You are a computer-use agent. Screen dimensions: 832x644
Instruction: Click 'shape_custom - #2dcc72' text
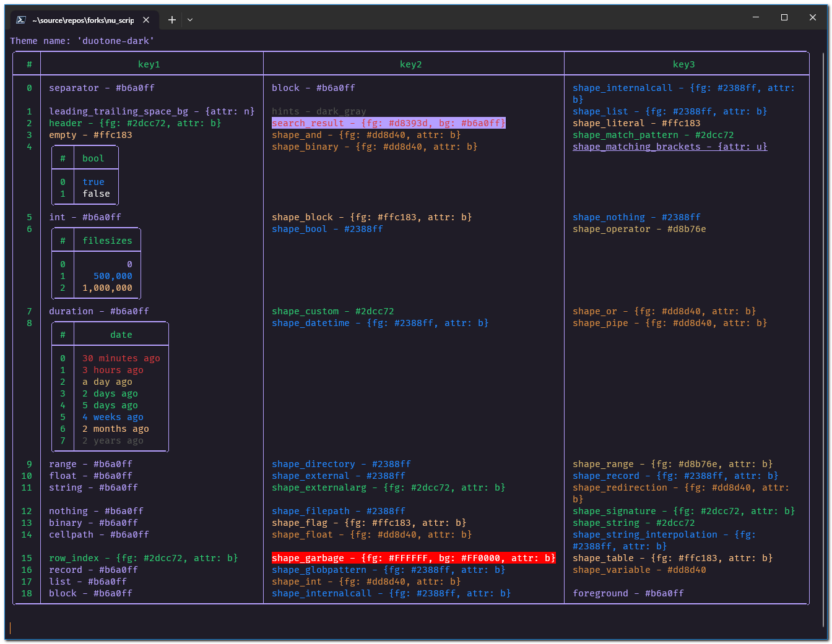coord(333,311)
